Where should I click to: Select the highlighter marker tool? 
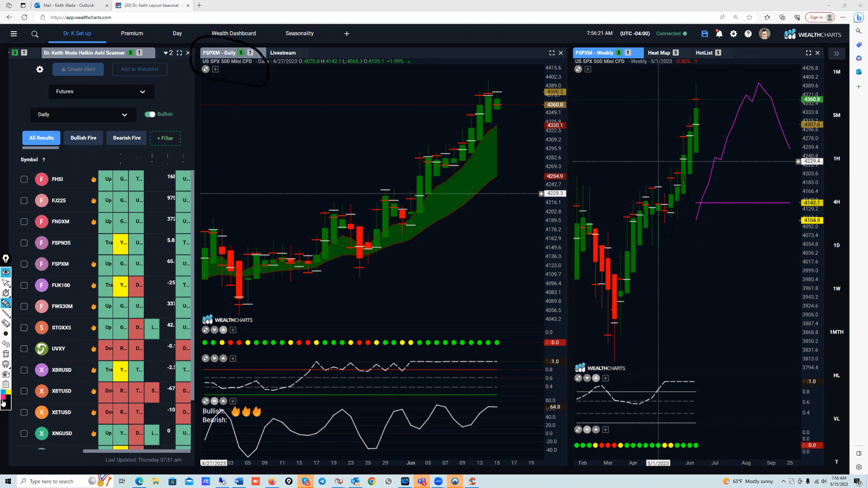pos(6,303)
